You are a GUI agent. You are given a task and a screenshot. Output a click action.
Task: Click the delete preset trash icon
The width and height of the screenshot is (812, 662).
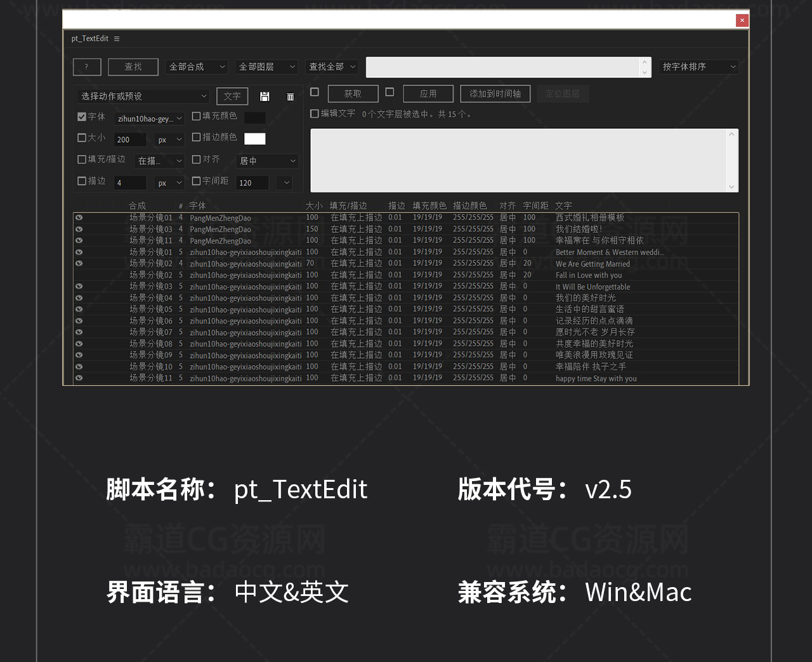[x=290, y=96]
